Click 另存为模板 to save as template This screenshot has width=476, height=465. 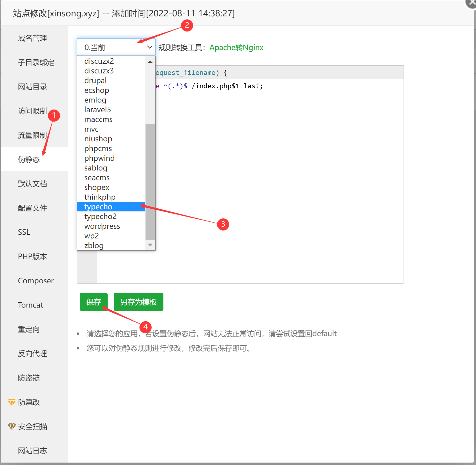click(x=139, y=302)
